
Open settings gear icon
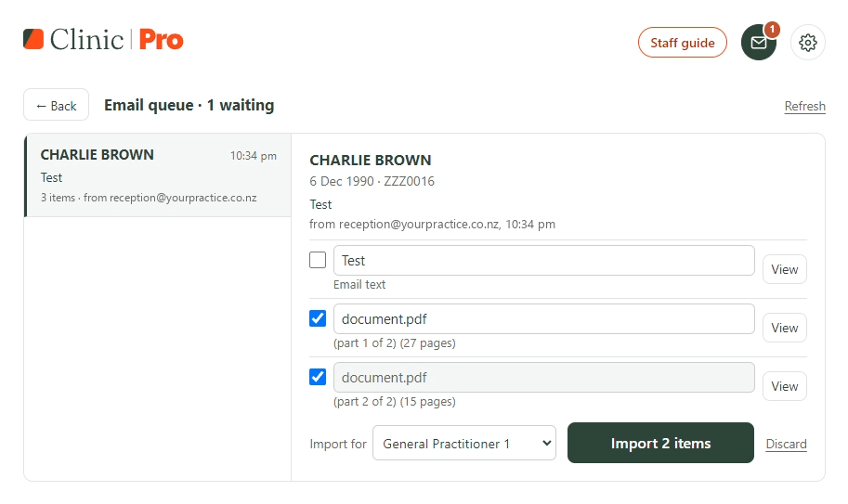tap(808, 43)
